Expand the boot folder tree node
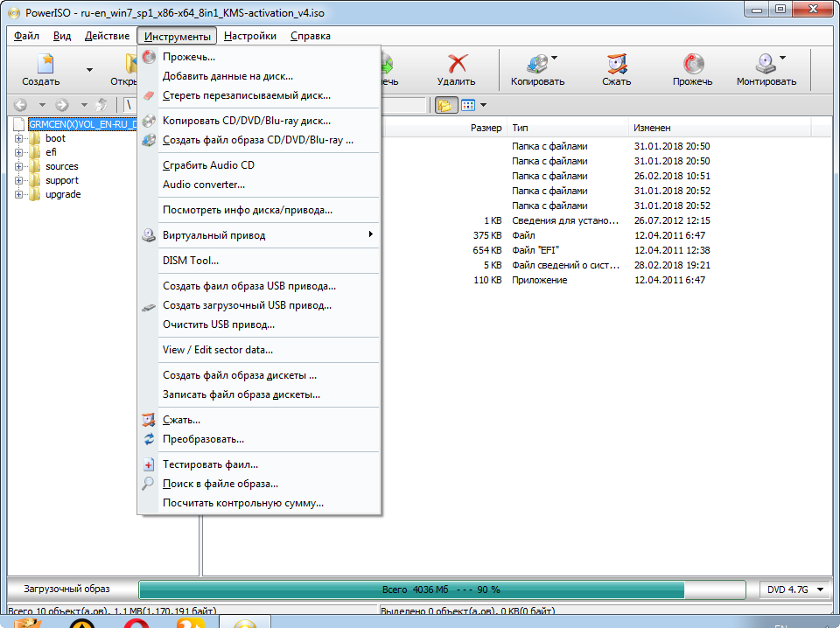The width and height of the screenshot is (840, 628). click(x=18, y=139)
